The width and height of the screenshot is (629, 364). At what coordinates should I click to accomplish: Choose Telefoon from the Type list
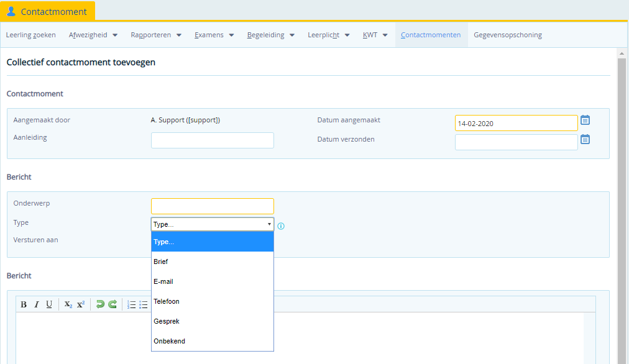pos(213,301)
